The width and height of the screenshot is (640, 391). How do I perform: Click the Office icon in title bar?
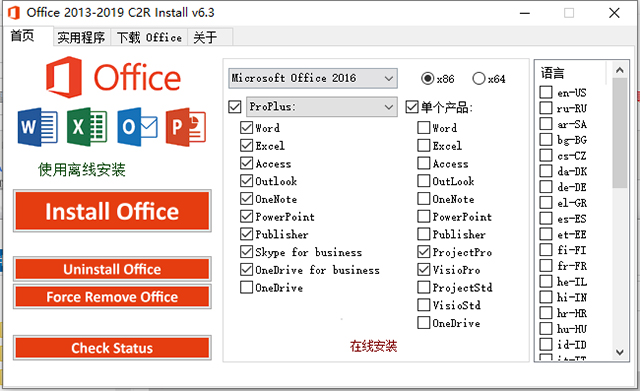pyautogui.click(x=13, y=13)
